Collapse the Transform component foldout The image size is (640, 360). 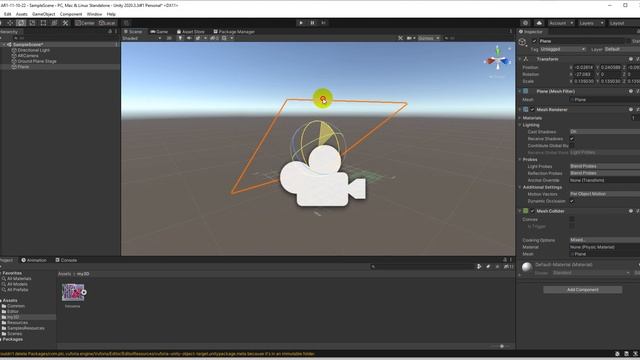coord(520,59)
